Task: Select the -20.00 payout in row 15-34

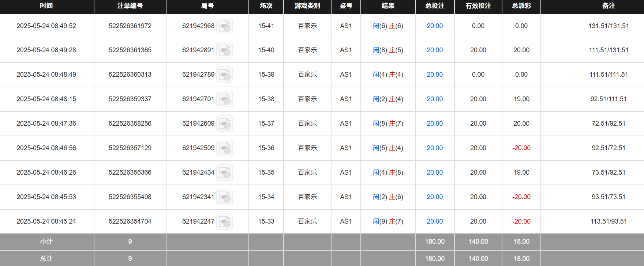Action: (x=521, y=197)
